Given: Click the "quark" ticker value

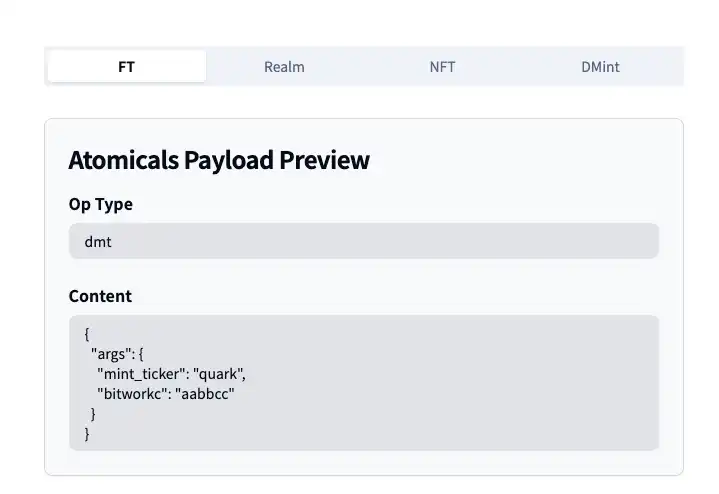Looking at the screenshot, I should point(219,373).
